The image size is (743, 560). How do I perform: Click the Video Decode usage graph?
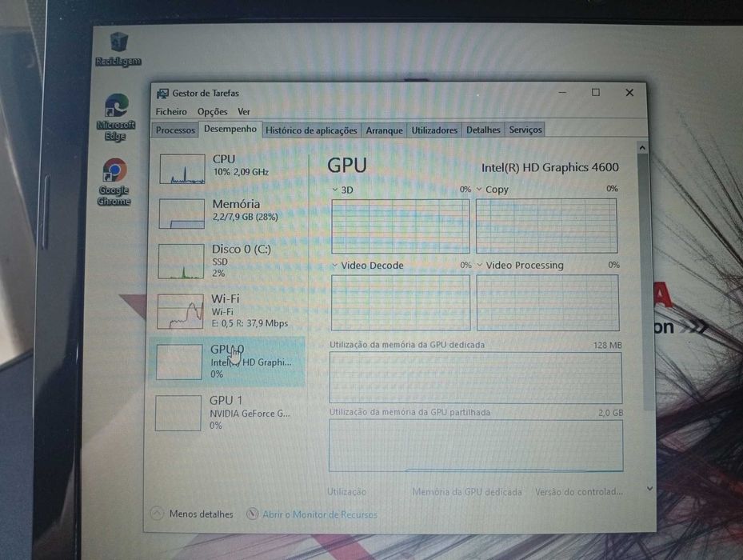(401, 302)
